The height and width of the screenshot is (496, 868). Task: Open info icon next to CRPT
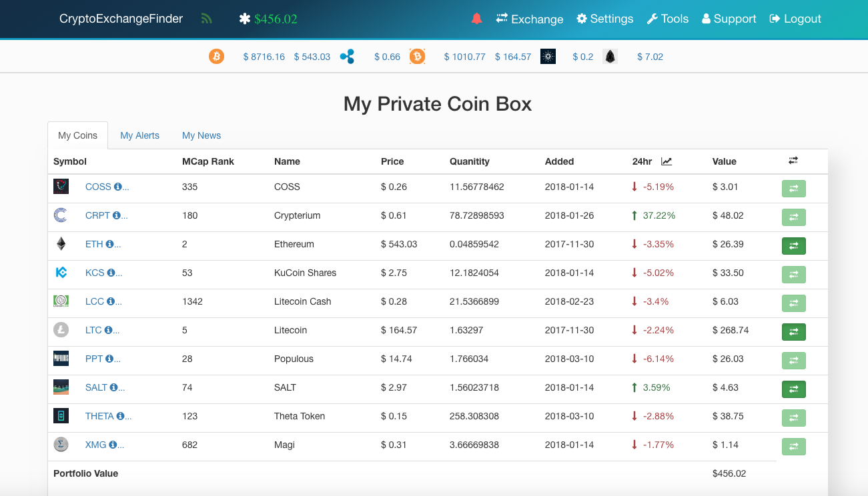click(116, 215)
